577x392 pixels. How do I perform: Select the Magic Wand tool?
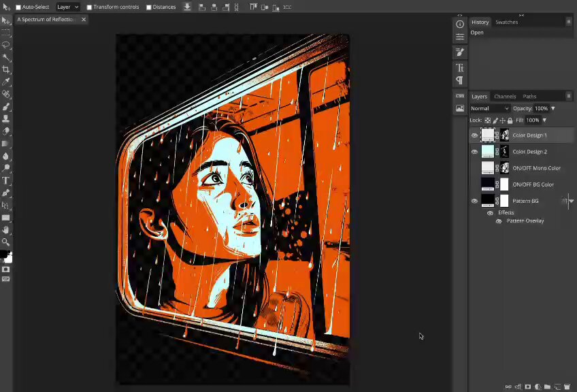[x=6, y=57]
